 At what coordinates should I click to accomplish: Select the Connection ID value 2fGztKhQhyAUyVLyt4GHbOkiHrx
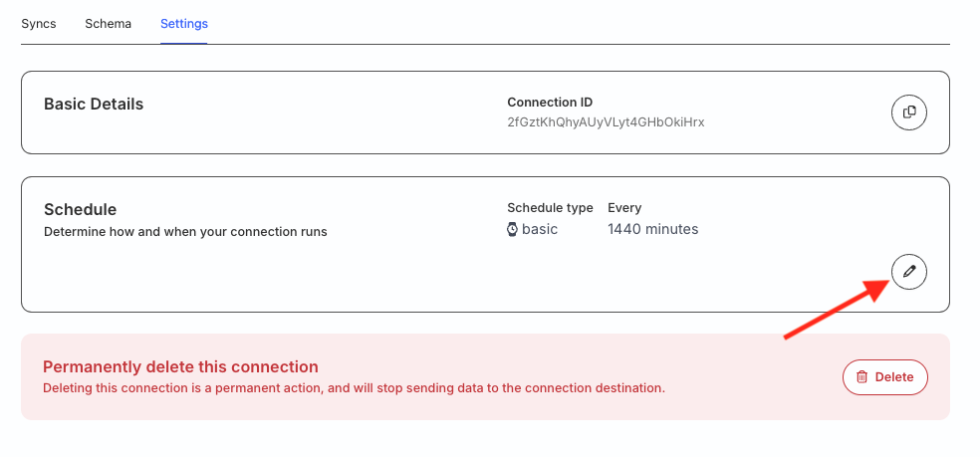pyautogui.click(x=606, y=122)
